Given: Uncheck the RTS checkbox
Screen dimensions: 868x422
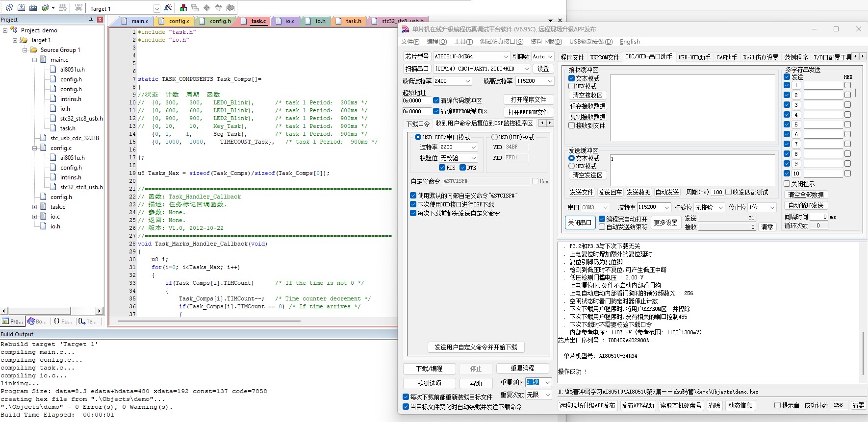Looking at the screenshot, I should pyautogui.click(x=442, y=168).
